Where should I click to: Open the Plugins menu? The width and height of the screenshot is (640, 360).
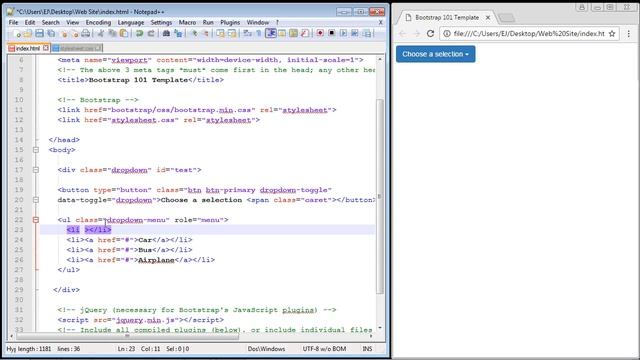point(230,22)
